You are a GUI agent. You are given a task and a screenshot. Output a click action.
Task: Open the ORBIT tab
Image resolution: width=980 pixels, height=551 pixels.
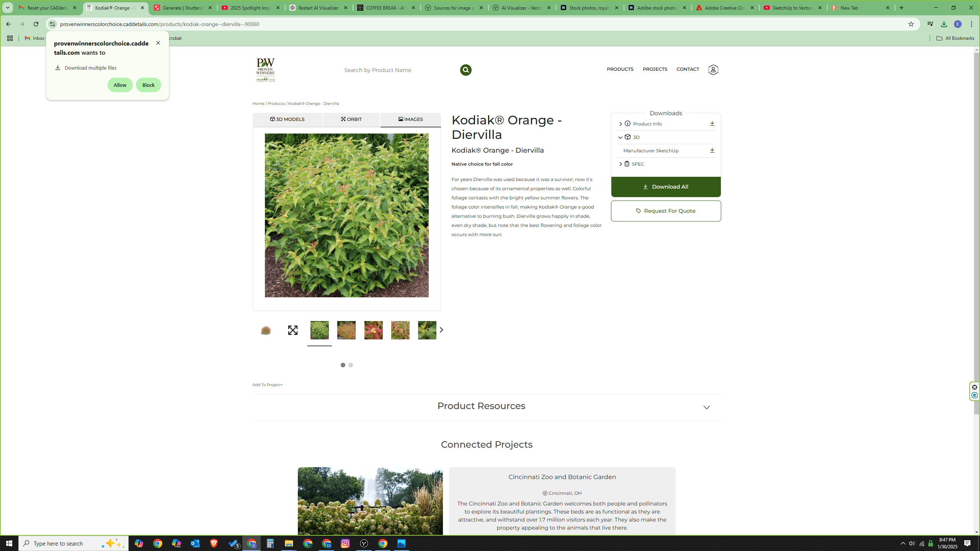[x=351, y=119]
